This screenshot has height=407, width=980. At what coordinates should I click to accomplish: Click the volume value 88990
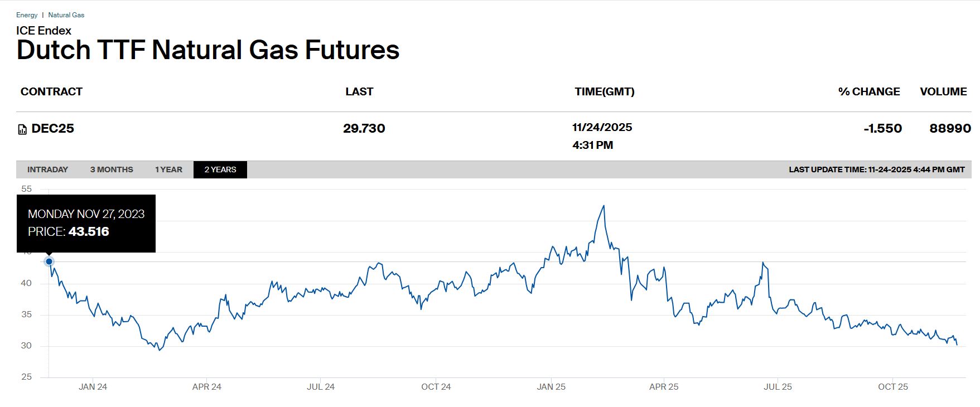pos(950,129)
